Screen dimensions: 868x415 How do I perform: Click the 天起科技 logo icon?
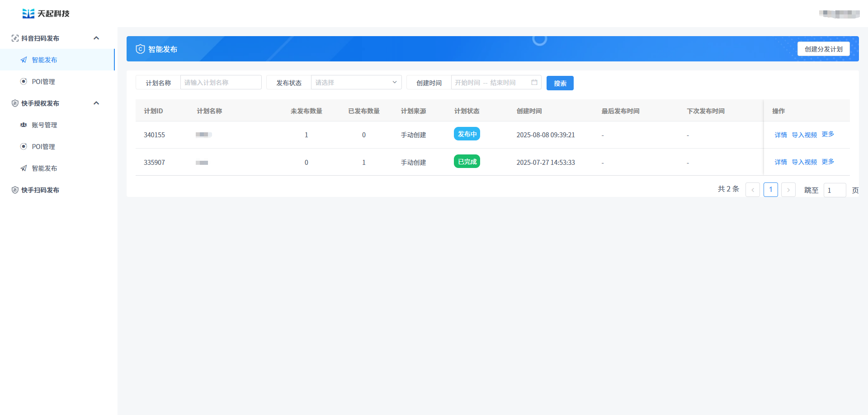coord(28,14)
